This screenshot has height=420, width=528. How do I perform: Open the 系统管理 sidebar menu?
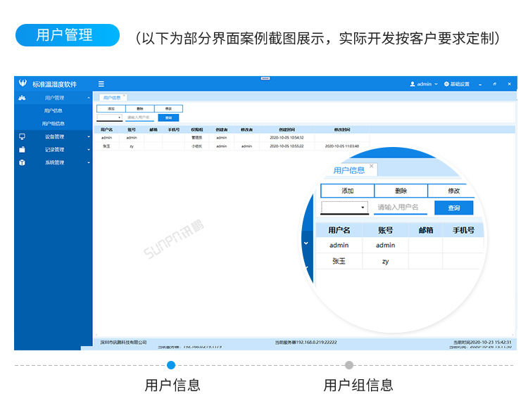54,163
